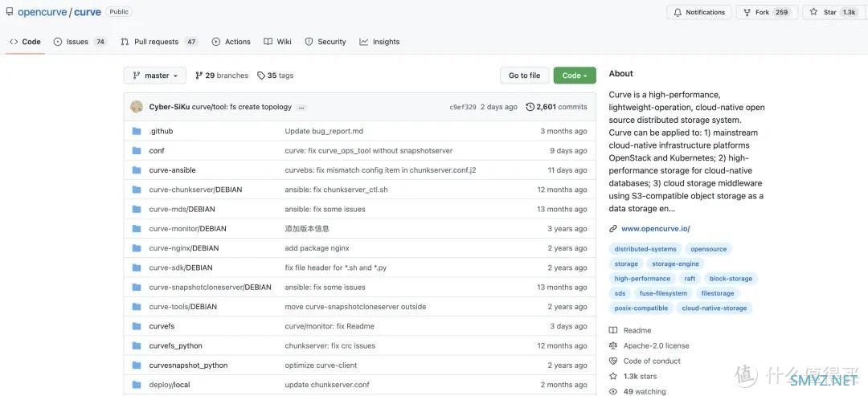Viewport: 868px width, 396px height.
Task: Click the branch icon beside 29 branches
Action: [199, 76]
